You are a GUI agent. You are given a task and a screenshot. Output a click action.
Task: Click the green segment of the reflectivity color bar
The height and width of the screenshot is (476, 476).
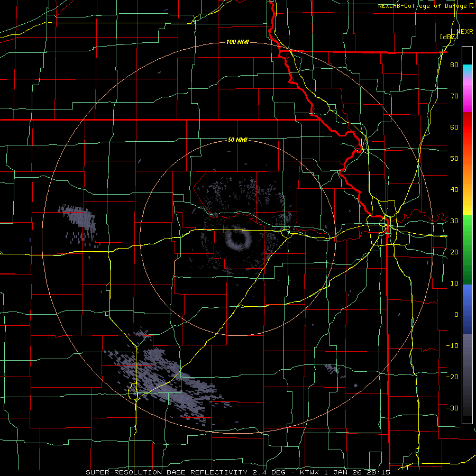tap(467, 250)
